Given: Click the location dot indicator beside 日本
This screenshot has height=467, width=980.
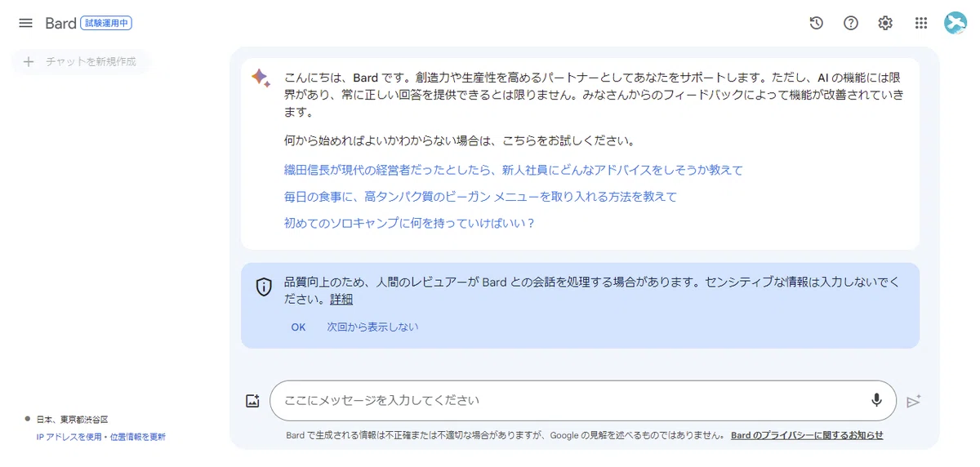Looking at the screenshot, I should (x=27, y=418).
